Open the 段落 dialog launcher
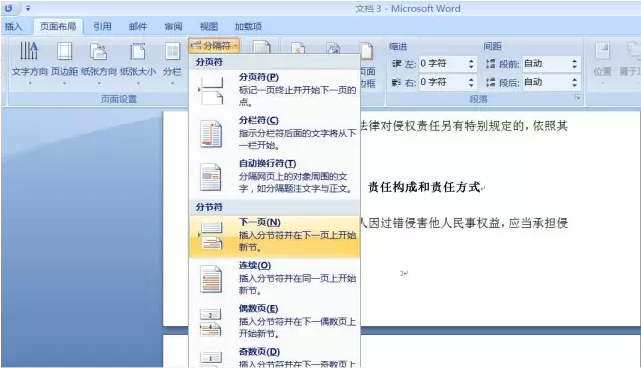The image size is (641, 368). click(577, 97)
